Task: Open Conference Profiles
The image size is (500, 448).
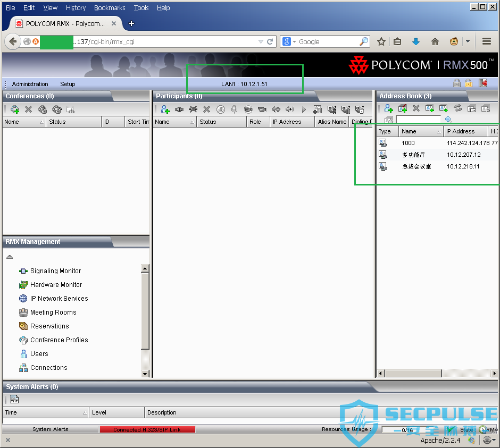Action: point(59,340)
